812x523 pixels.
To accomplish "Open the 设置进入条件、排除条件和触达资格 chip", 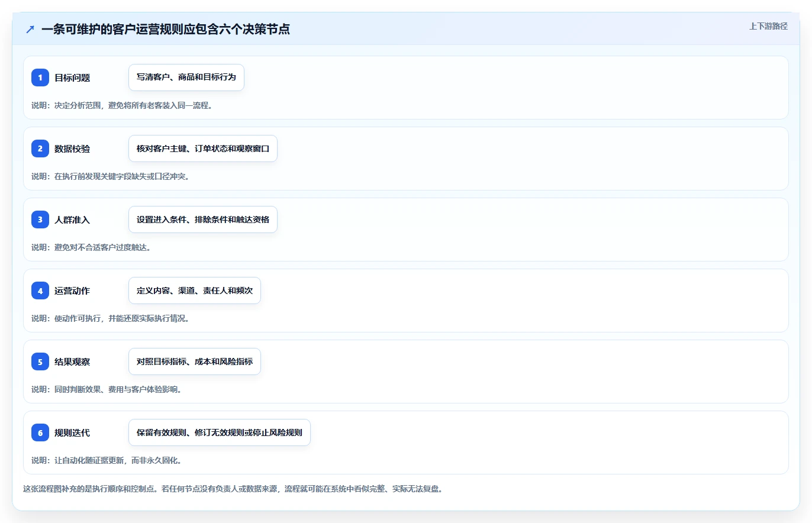I will click(x=203, y=219).
